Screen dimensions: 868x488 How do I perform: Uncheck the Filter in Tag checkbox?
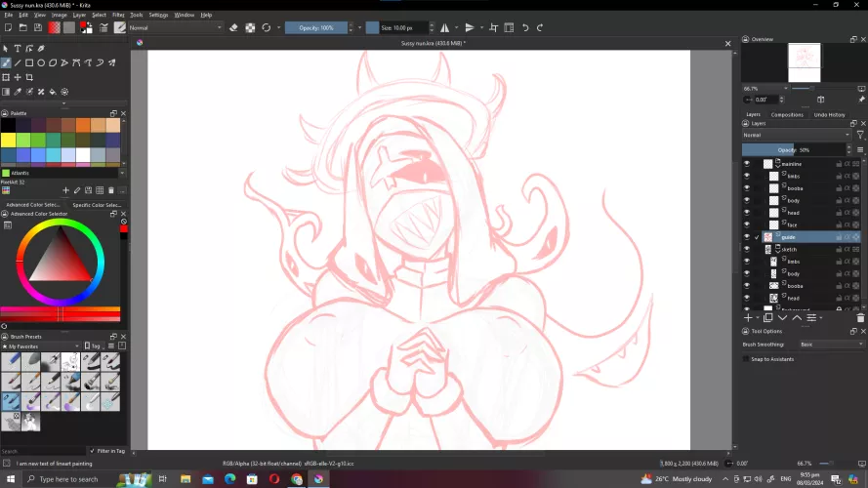(92, 451)
